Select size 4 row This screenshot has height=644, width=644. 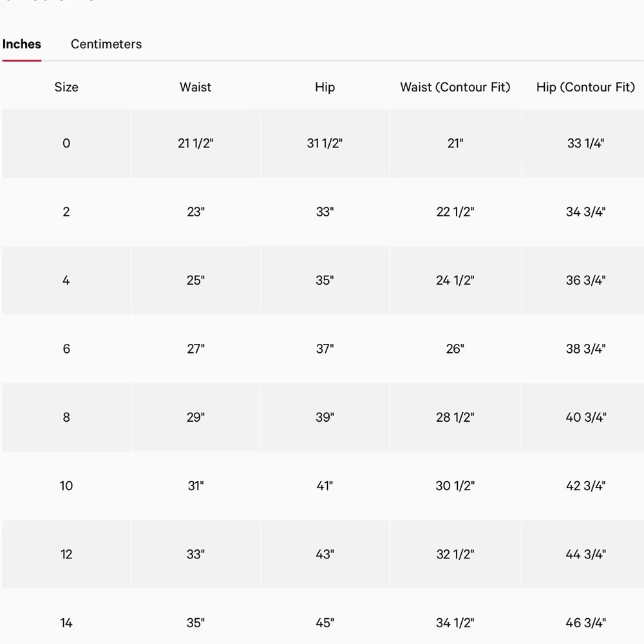point(66,280)
